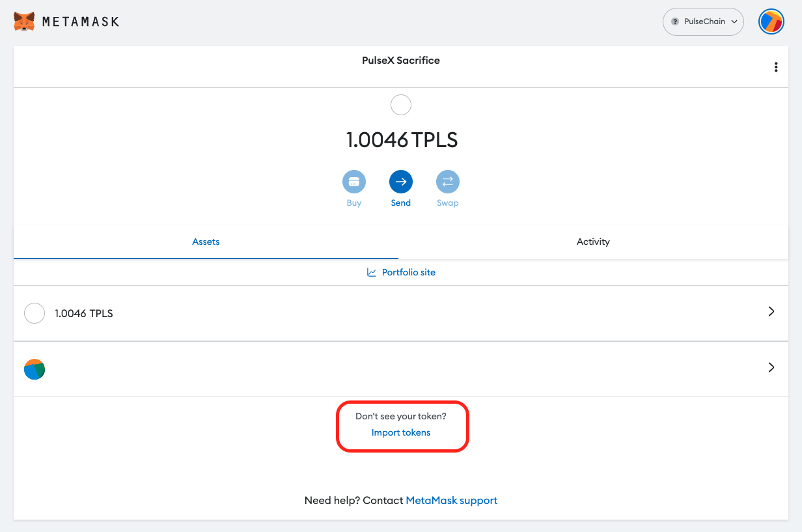Open the account avatar menu
The height and width of the screenshot is (532, 802).
(771, 21)
